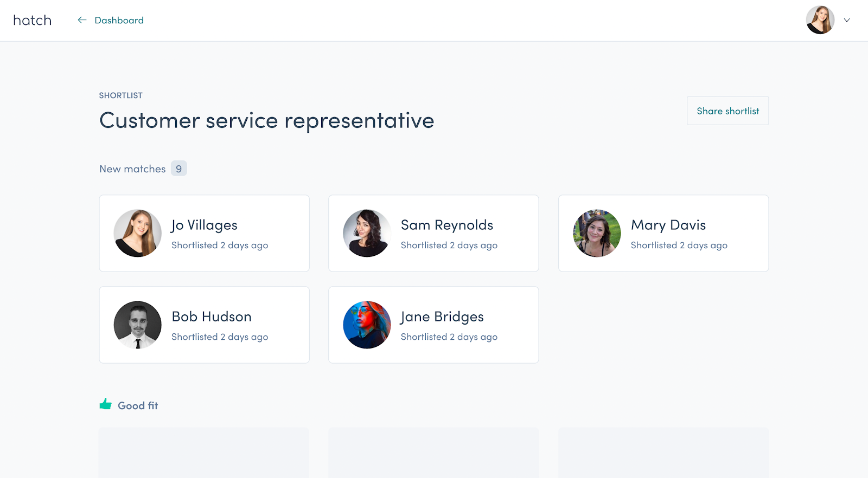Click the green thumbs-up Good fit icon

point(105,404)
